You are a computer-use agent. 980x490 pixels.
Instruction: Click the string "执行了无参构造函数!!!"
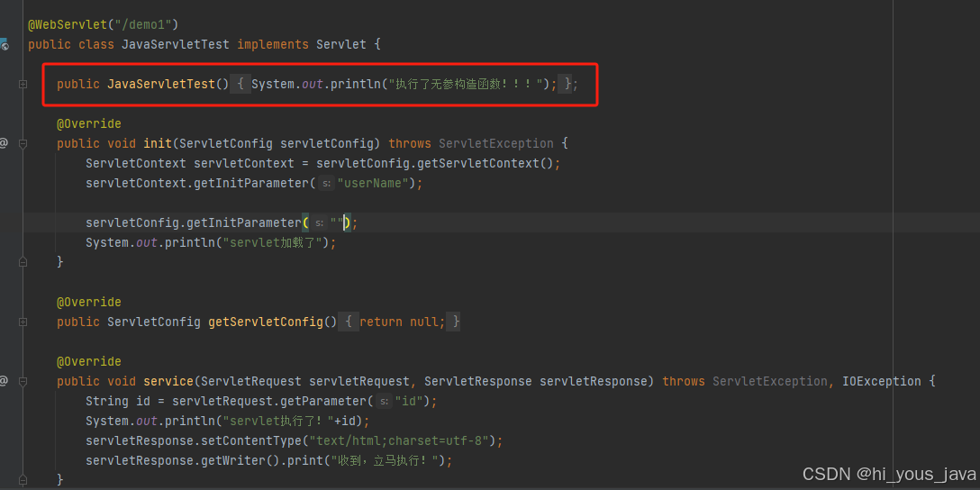pos(467,84)
